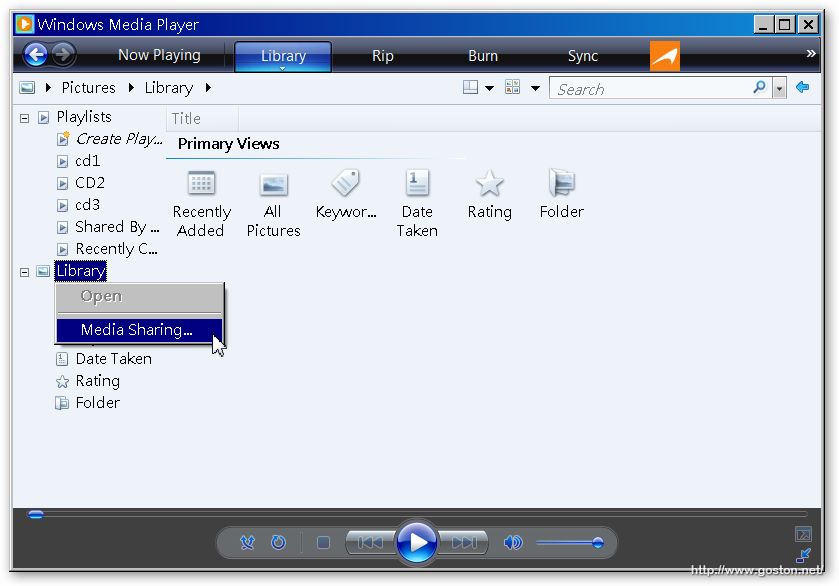Click Create Playlist in the tree
The height and width of the screenshot is (586, 839).
(119, 139)
